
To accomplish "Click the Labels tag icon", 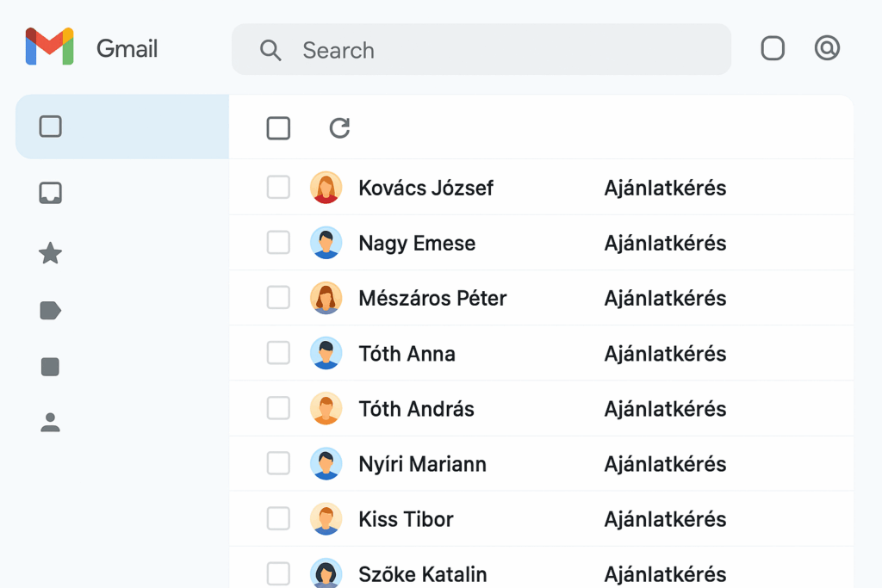I will click(50, 310).
